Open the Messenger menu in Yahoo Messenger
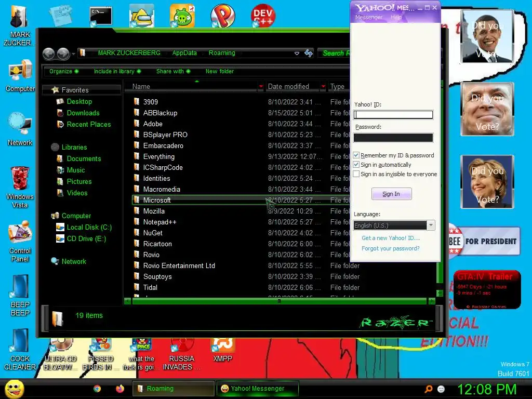 (x=368, y=17)
